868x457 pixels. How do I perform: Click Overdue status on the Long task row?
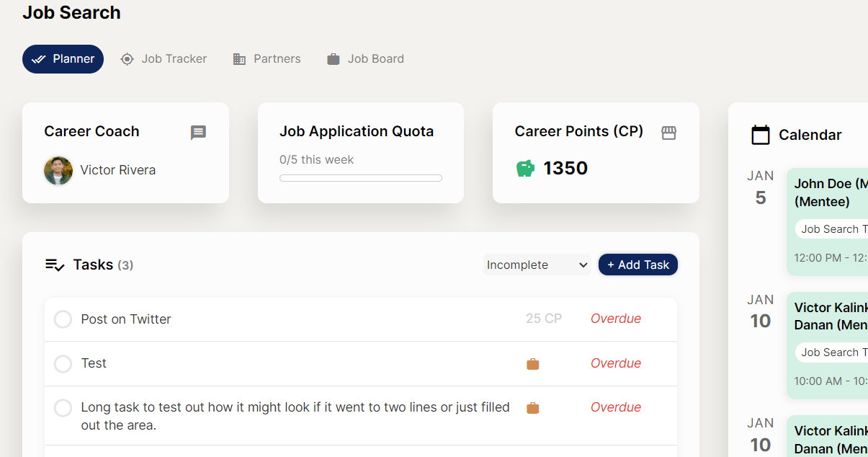point(616,407)
